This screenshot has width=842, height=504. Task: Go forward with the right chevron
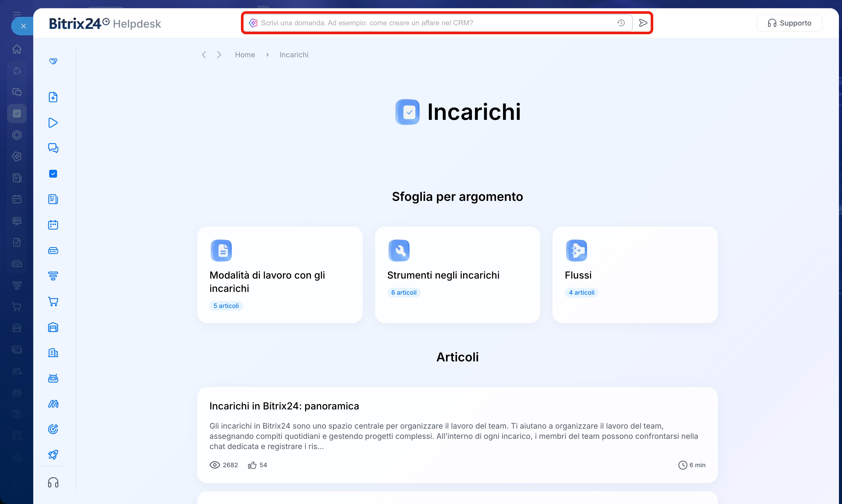pyautogui.click(x=219, y=55)
